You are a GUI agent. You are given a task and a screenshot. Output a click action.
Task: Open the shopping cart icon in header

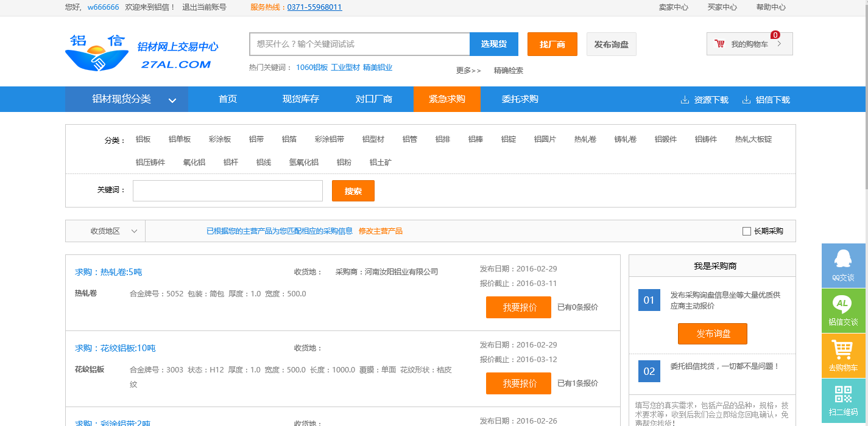(x=720, y=44)
